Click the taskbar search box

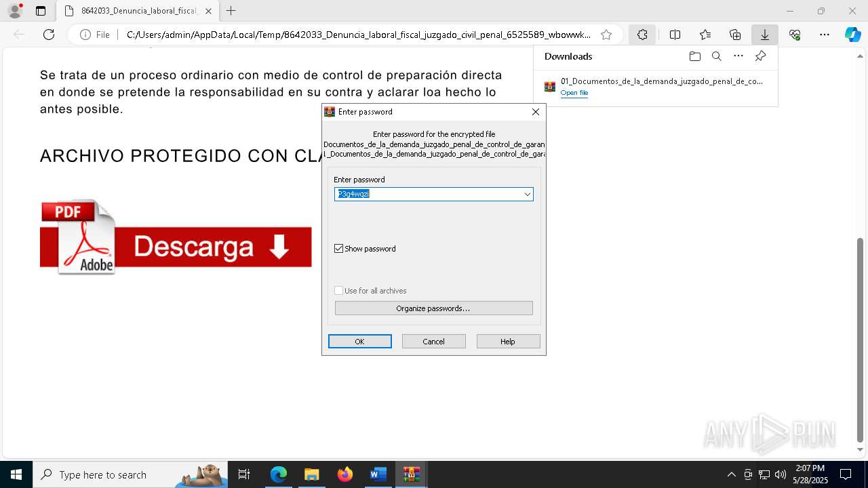pyautogui.click(x=130, y=474)
